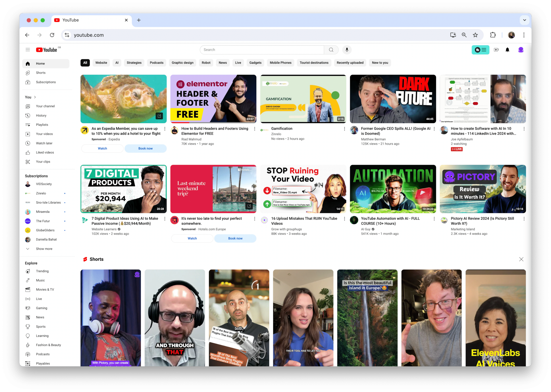The height and width of the screenshot is (392, 551).
Task: Open the most beautiful island short
Action: tap(367, 318)
